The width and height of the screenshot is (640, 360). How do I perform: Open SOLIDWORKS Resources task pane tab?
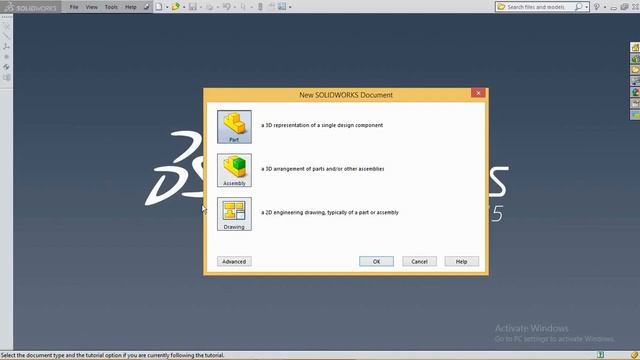click(x=635, y=47)
